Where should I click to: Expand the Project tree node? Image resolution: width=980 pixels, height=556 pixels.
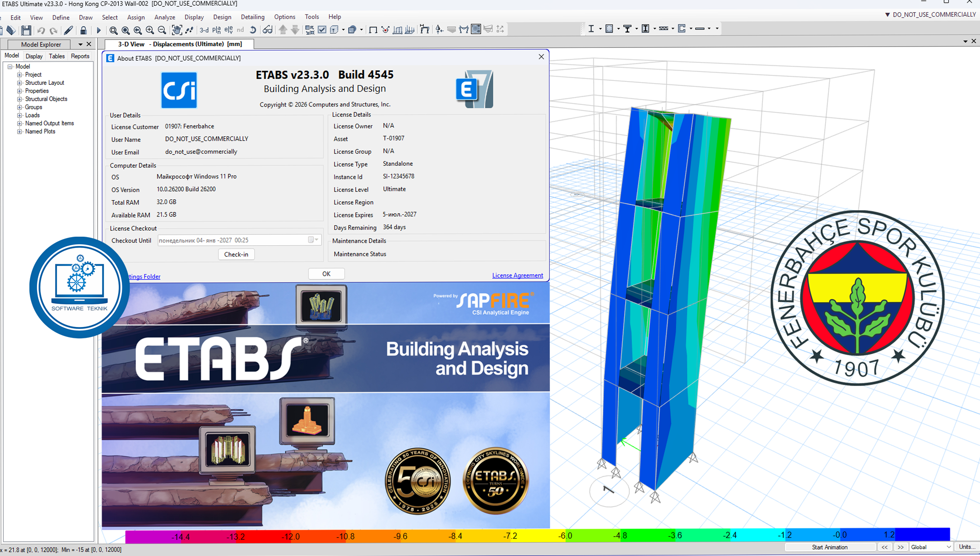pyautogui.click(x=19, y=75)
